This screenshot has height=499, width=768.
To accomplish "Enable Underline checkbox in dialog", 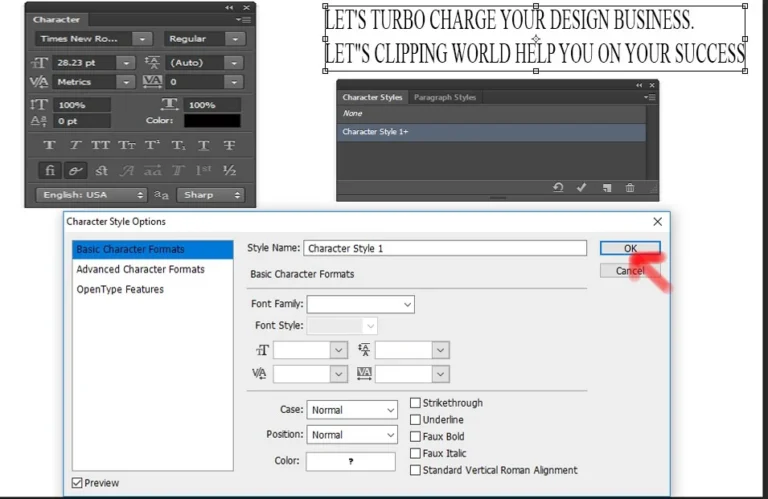I will [415, 420].
